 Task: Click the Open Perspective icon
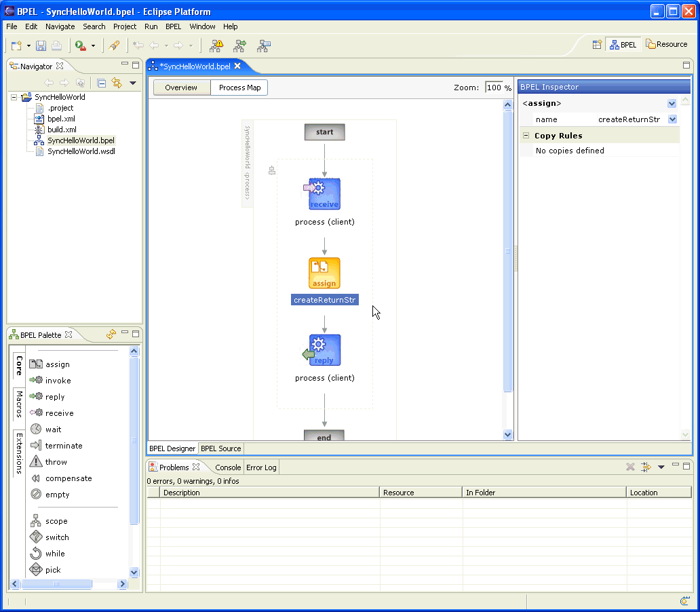[597, 44]
